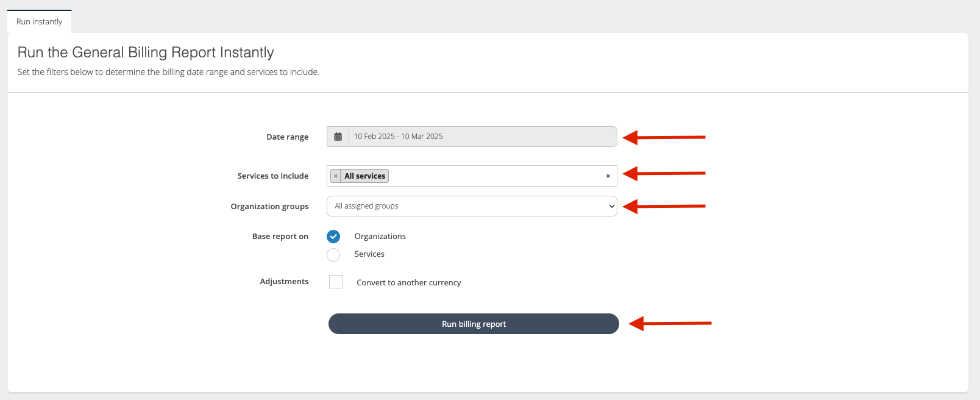Click the chevron arrow on Organization groups select
980x400 pixels.
click(611, 206)
